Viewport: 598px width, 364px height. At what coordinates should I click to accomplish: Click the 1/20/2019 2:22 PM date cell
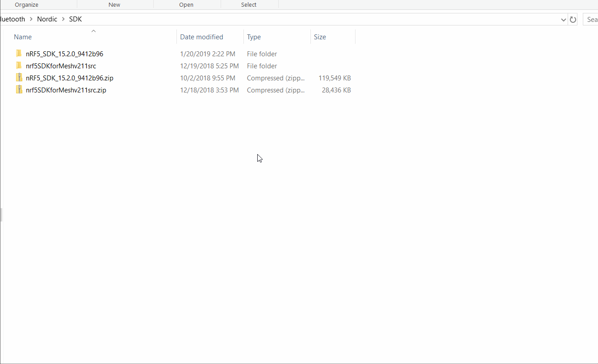[x=208, y=54]
